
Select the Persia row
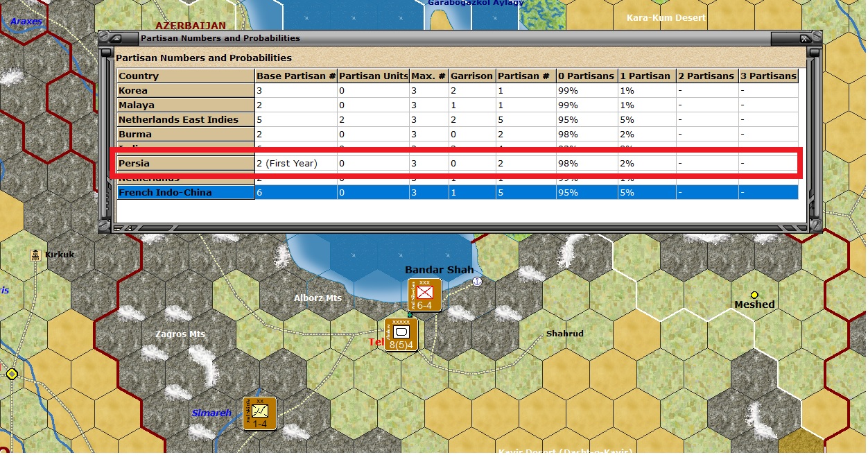458,164
